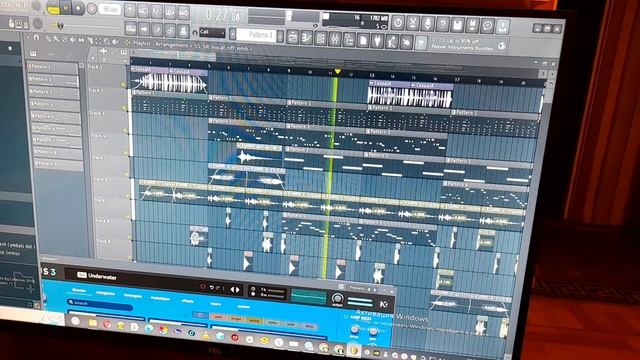Click the render export audio icon
The width and height of the screenshot is (640, 360).
(x=472, y=25)
